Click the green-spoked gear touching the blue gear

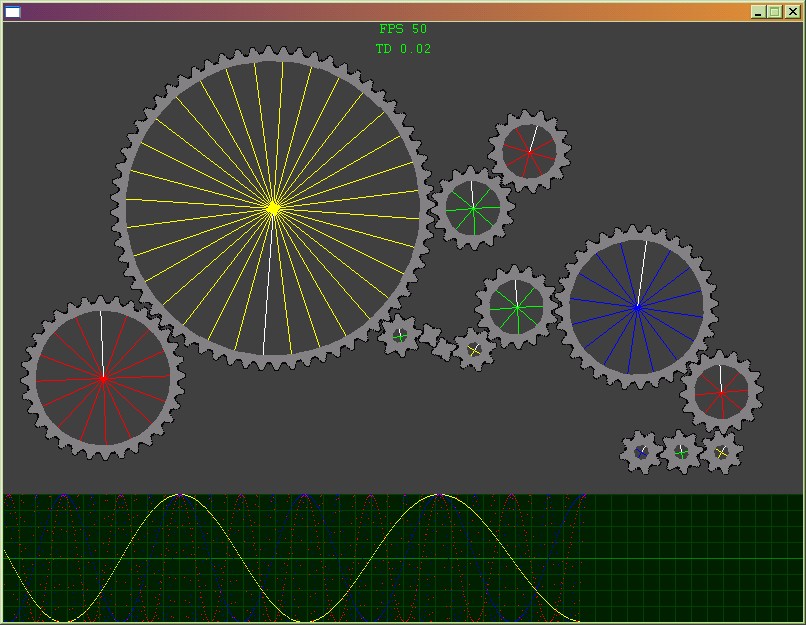click(517, 307)
